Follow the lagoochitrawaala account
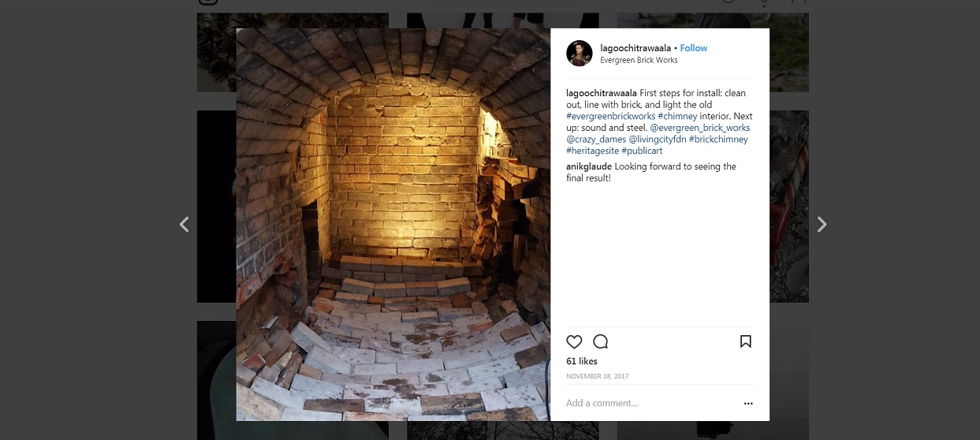This screenshot has width=980, height=440. coord(694,48)
